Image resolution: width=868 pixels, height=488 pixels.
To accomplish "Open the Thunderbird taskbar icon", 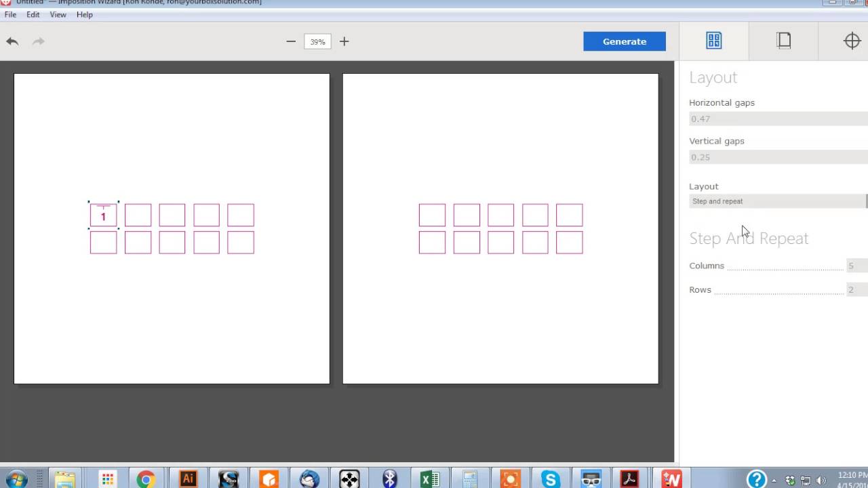I will (309, 479).
